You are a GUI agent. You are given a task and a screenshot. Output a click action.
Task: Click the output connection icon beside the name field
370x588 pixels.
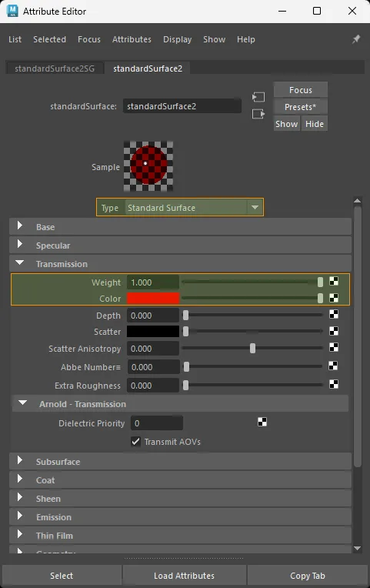(258, 114)
